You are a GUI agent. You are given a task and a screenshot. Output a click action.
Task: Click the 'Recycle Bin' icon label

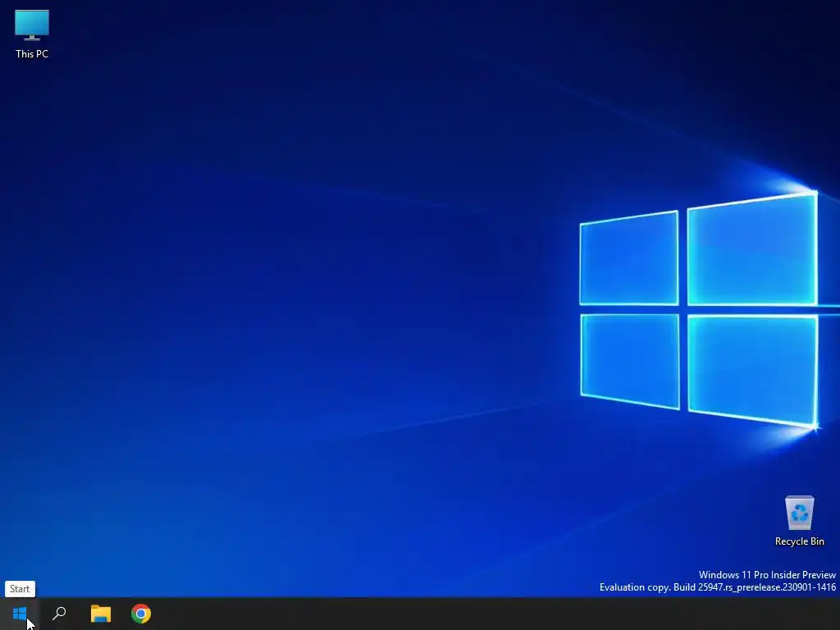point(799,541)
